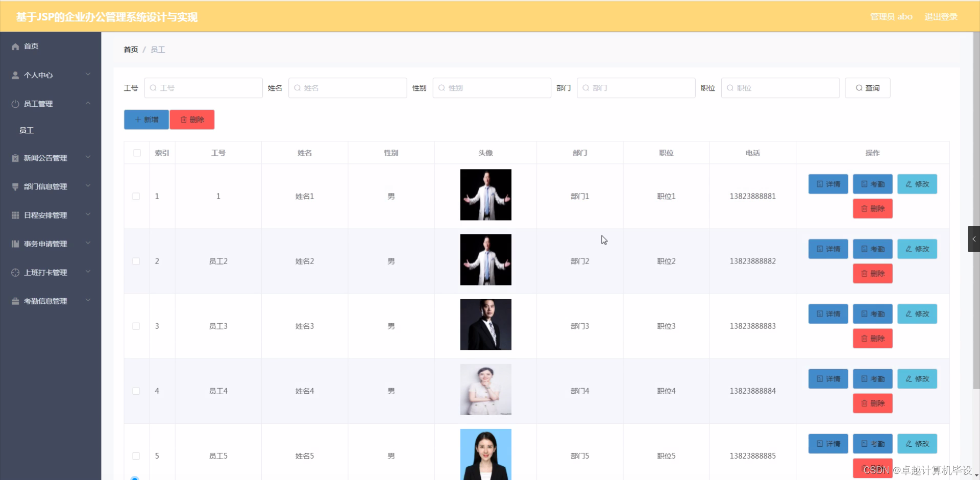The height and width of the screenshot is (480, 980).
Task: Select the 考勤信息管理 calendar icon
Action: pos(15,301)
